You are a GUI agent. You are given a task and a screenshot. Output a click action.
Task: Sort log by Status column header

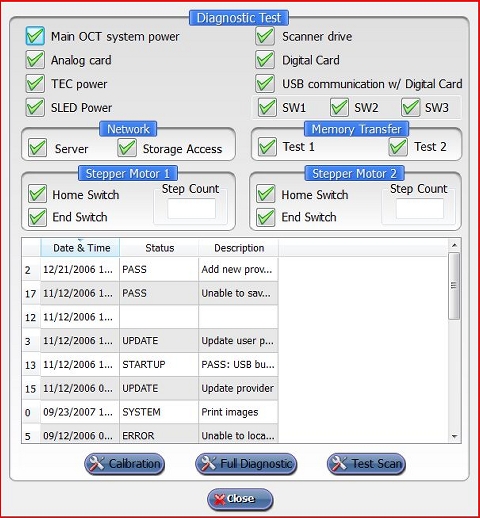[x=159, y=248]
